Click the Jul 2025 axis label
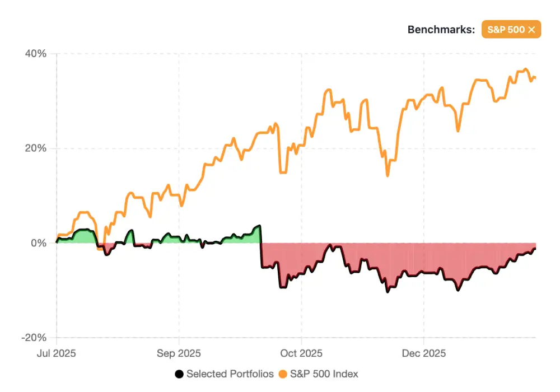 click(57, 353)
